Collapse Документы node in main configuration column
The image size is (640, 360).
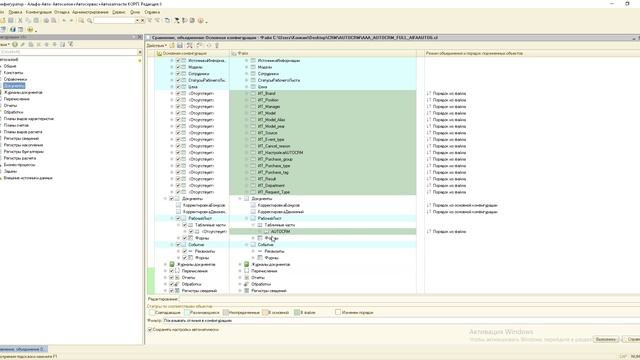pos(165,198)
